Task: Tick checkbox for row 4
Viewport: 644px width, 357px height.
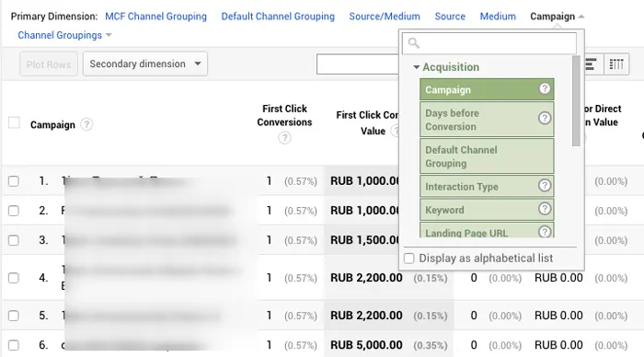Action: (14, 278)
